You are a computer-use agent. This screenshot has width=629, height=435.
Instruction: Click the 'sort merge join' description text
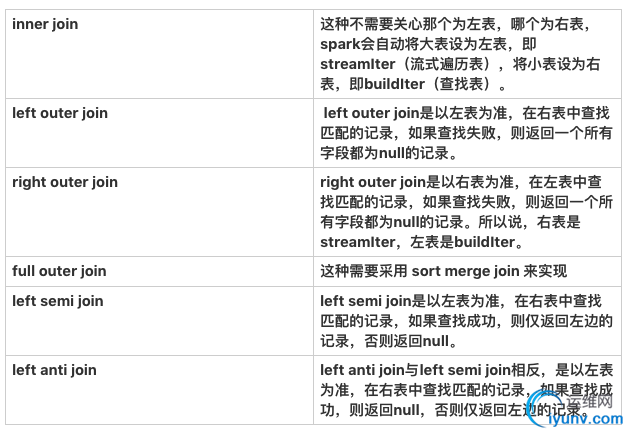(x=443, y=271)
